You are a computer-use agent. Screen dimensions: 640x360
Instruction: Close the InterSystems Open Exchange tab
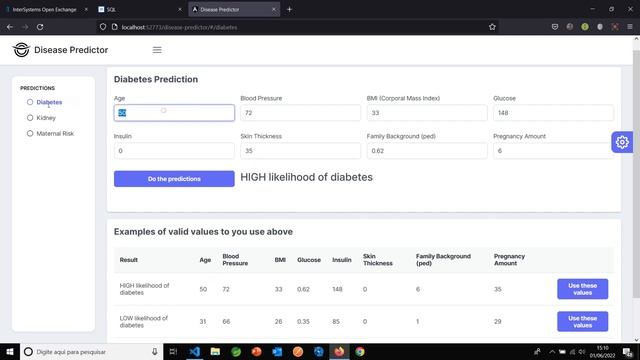pos(86,9)
